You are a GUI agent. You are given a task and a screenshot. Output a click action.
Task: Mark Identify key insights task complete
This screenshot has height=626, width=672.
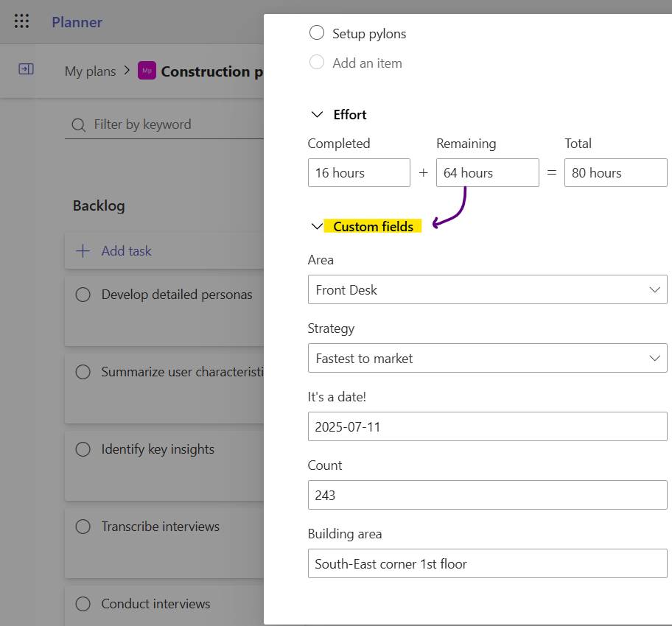83,449
